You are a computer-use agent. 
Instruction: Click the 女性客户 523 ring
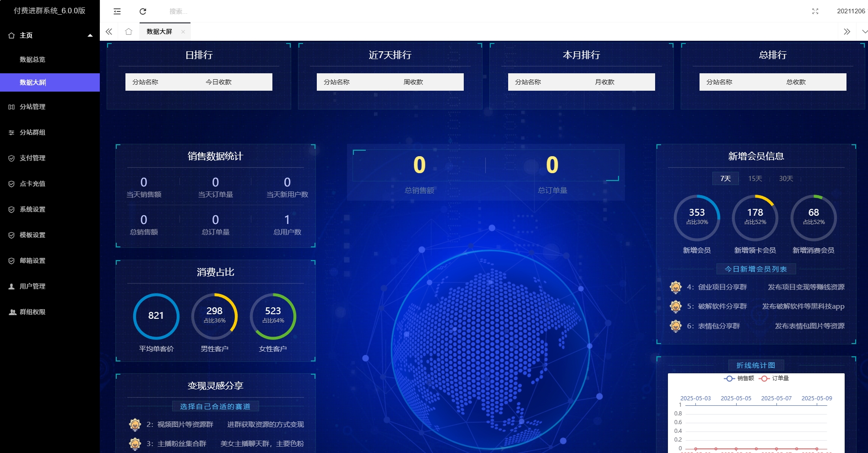(x=273, y=316)
